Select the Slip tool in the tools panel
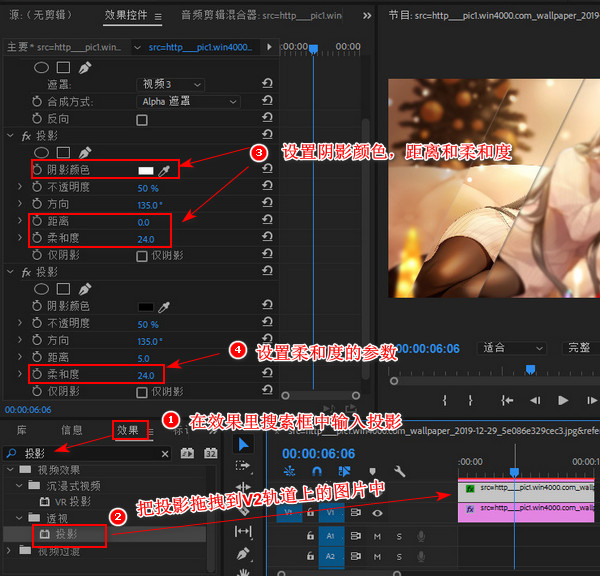Image resolution: width=600 pixels, height=576 pixels. point(243,531)
